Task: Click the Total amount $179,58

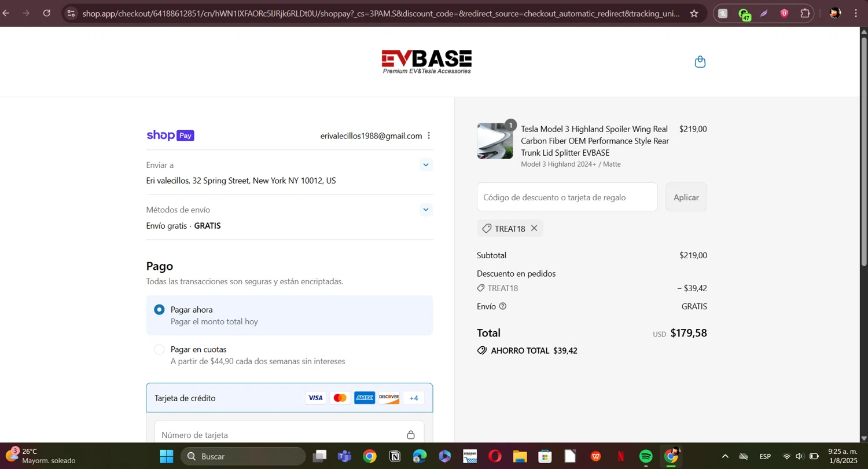Action: (x=689, y=333)
